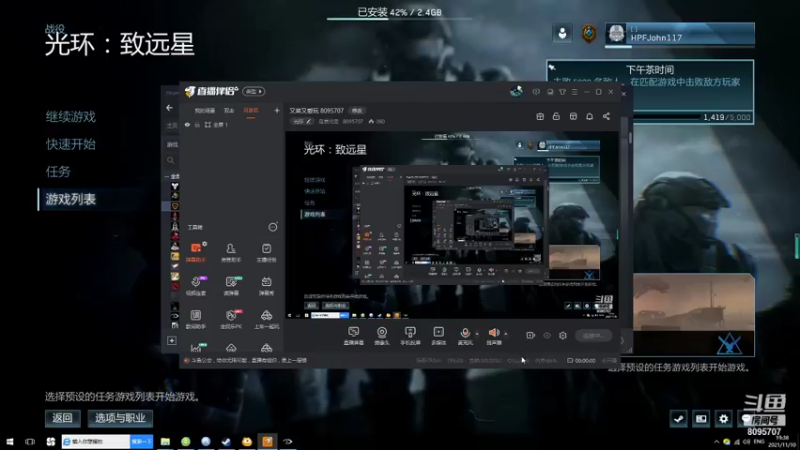Add a multimedia source

[x=438, y=335]
